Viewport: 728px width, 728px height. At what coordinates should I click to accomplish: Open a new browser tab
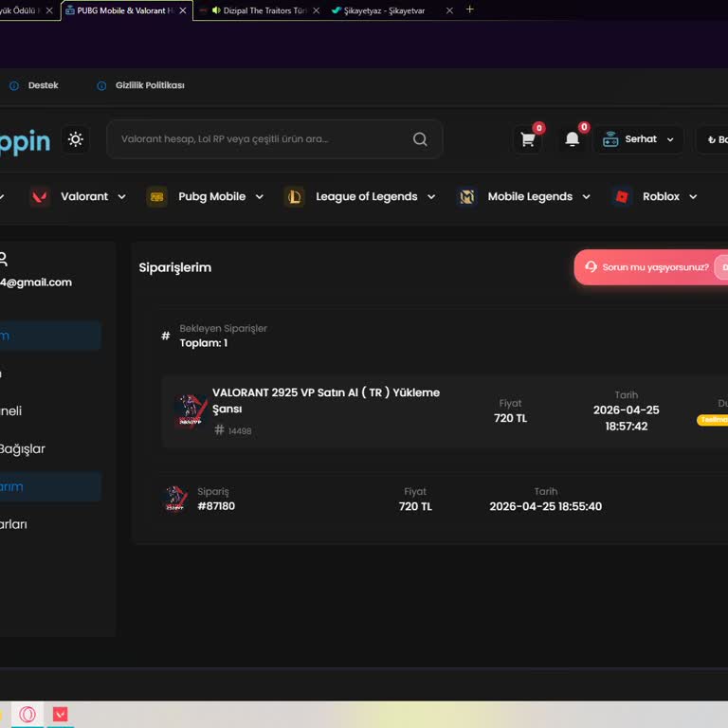point(469,9)
